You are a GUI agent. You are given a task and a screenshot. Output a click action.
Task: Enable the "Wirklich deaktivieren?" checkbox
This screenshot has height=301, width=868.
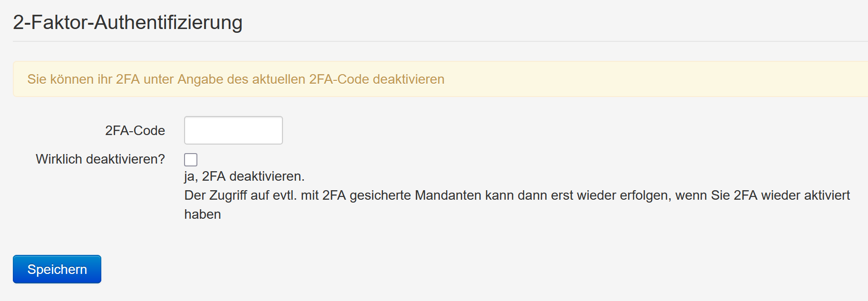(x=191, y=160)
